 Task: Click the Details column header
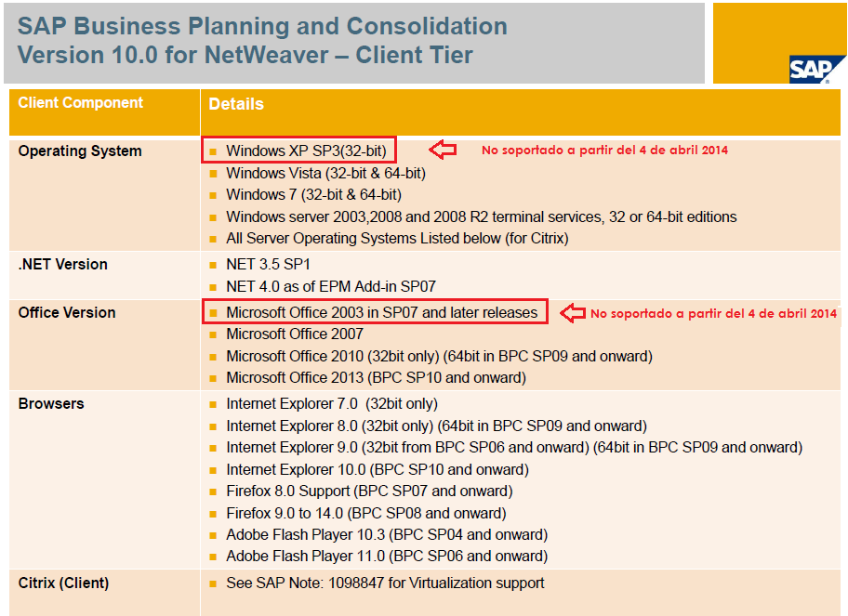(236, 104)
